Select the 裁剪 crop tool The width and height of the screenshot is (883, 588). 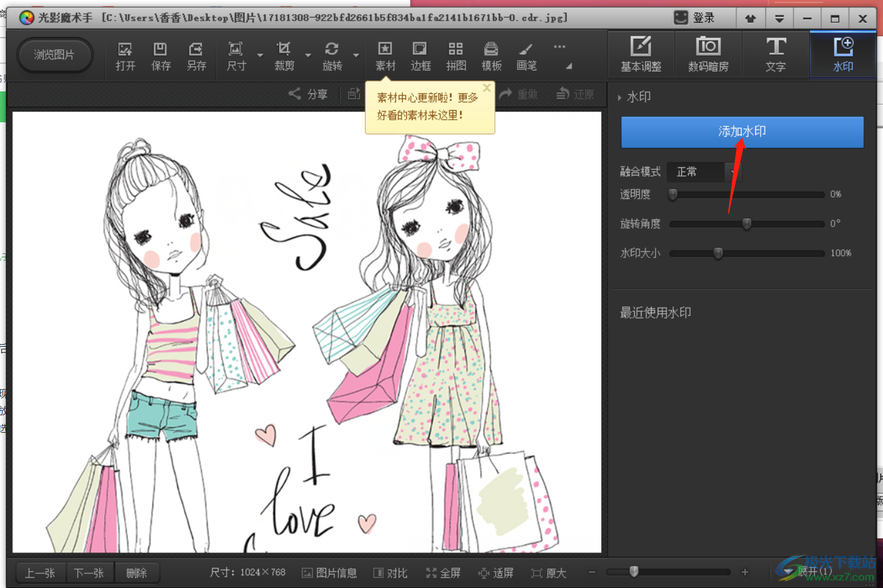284,56
